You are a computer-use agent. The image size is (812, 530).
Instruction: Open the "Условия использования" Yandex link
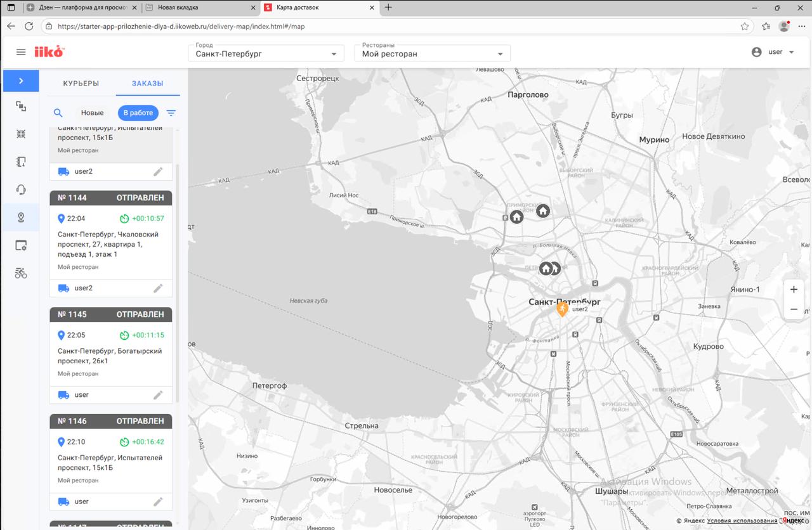(742, 521)
